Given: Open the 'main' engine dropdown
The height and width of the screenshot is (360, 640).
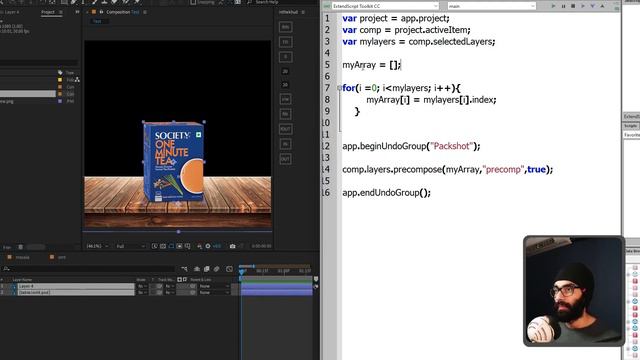Looking at the screenshot, I should 491,6.
